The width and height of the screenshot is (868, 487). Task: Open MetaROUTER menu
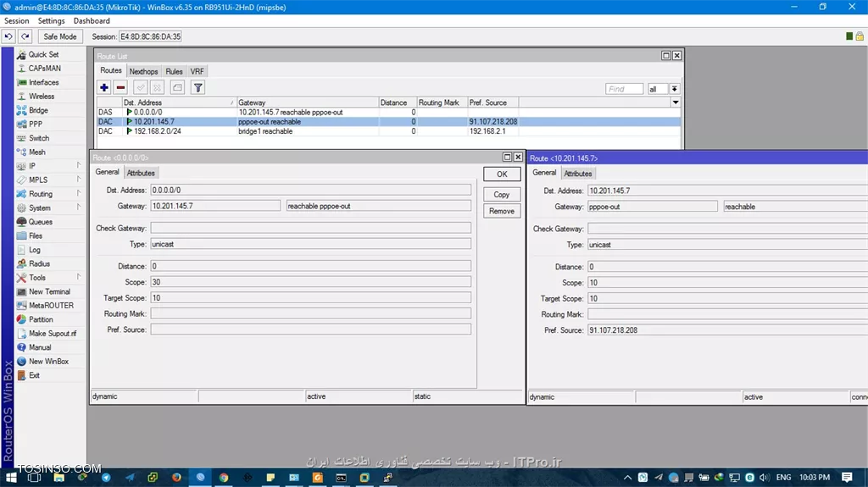51,305
